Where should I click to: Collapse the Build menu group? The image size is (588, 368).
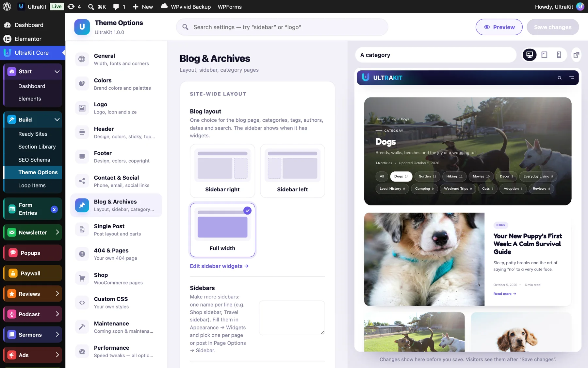[x=57, y=120]
